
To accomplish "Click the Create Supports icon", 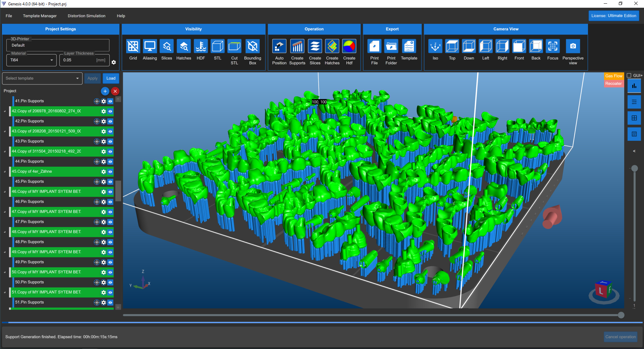I will [x=297, y=46].
